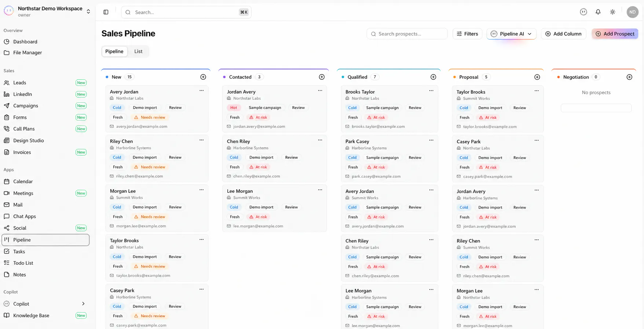Viewport: 644px width, 329px height.
Task: Add prospect to Qualified column plus icon
Action: click(x=433, y=77)
